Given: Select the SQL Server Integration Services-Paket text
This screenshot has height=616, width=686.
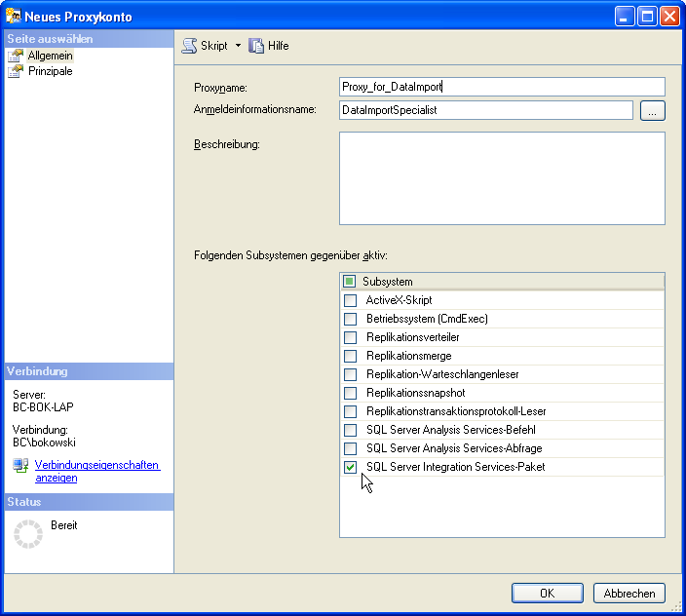Looking at the screenshot, I should [x=455, y=467].
